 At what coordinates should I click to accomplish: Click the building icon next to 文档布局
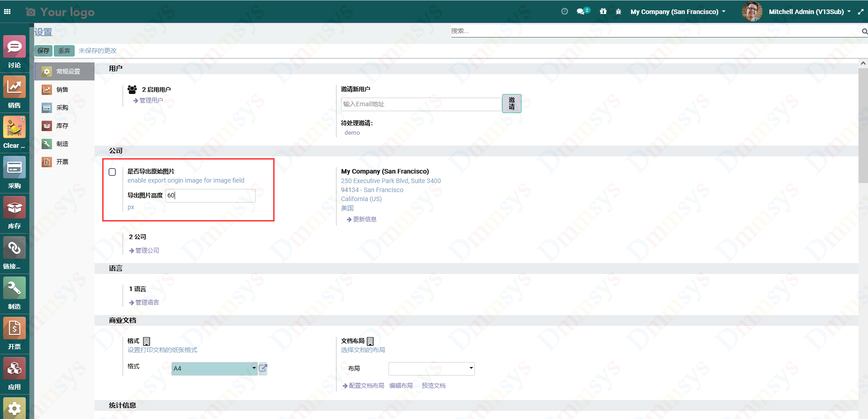[370, 341]
